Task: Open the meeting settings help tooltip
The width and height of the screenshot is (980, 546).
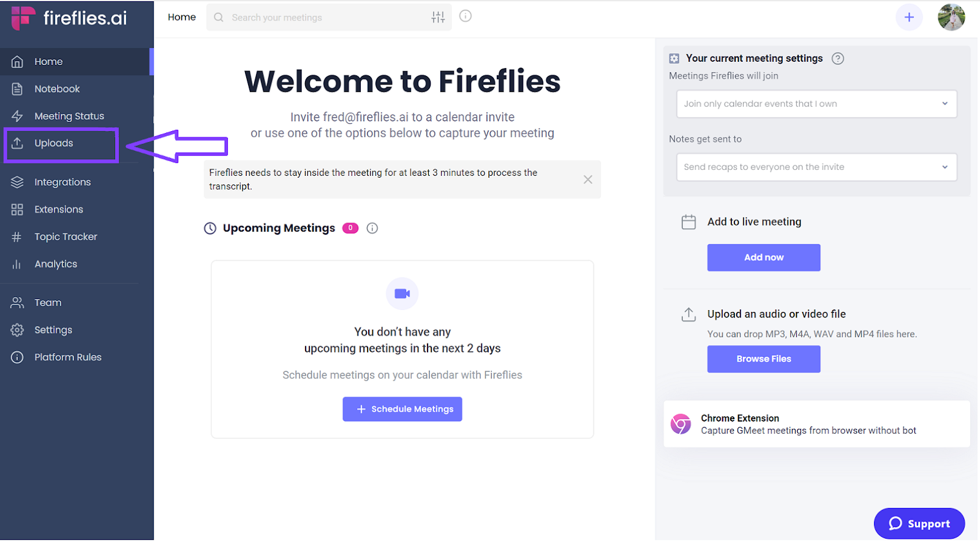Action: [838, 58]
